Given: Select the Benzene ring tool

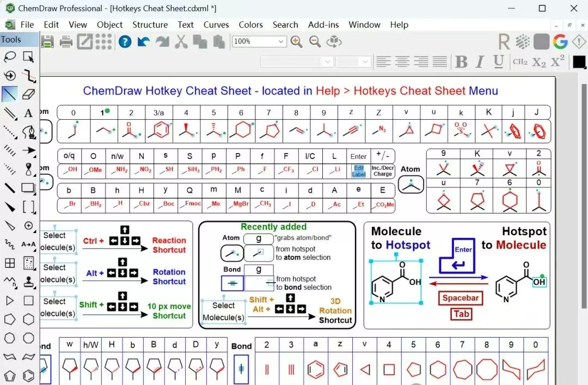Looking at the screenshot, I should [x=28, y=375].
